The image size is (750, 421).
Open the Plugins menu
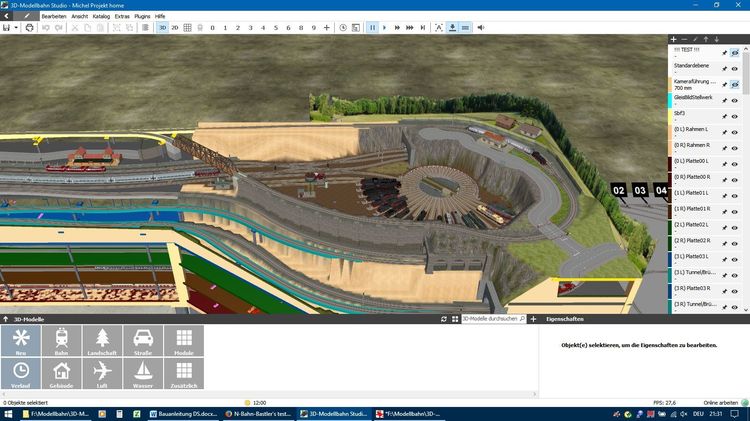(x=142, y=16)
